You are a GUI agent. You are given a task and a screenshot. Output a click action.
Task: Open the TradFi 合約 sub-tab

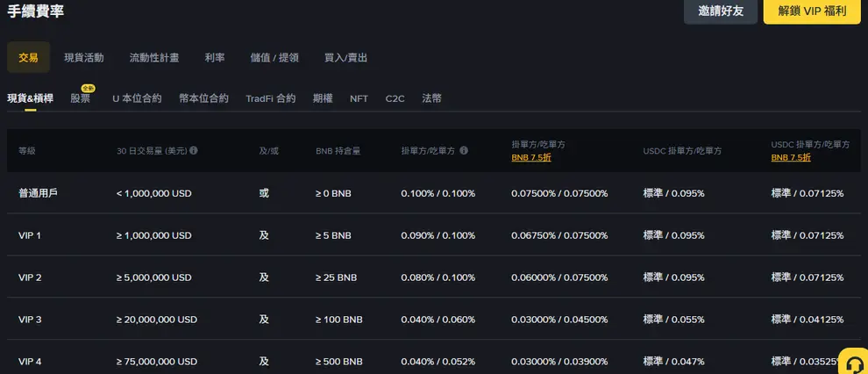tap(271, 98)
